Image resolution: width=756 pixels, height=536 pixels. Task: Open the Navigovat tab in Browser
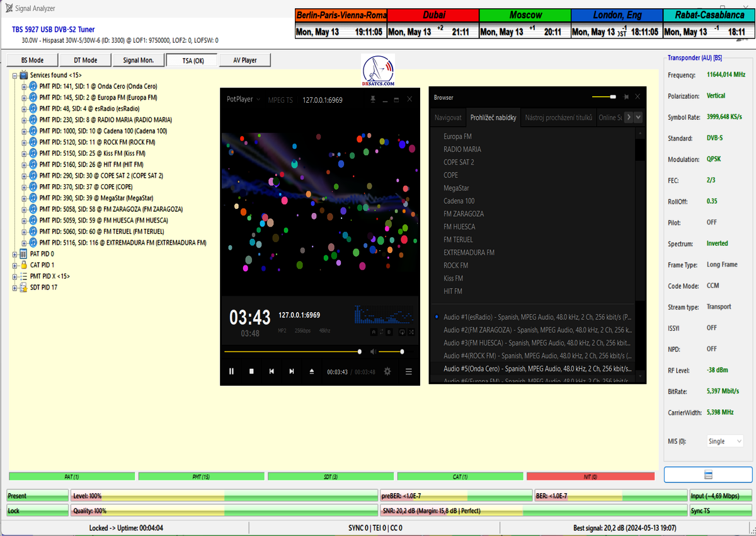coord(448,117)
